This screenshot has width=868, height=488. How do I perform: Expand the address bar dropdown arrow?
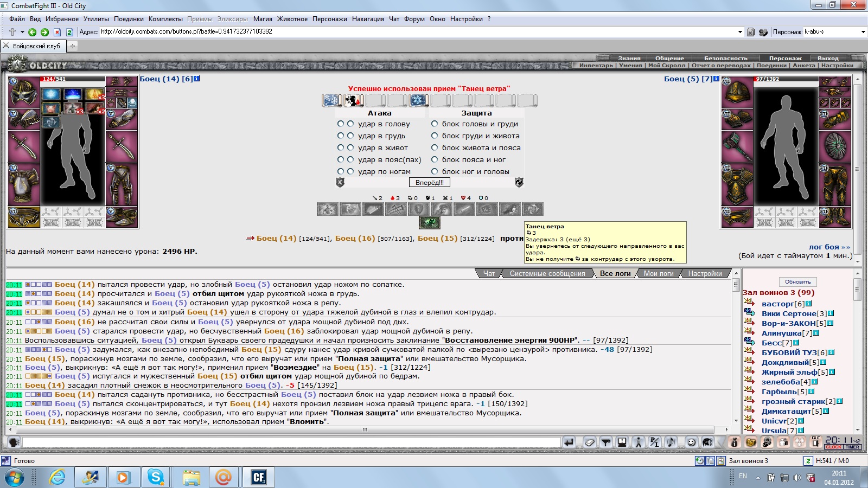(x=740, y=32)
